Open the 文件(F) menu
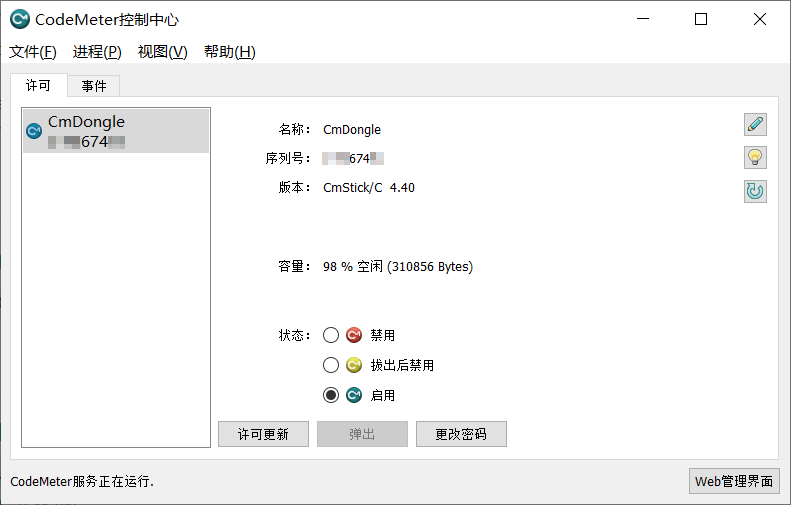Image resolution: width=791 pixels, height=505 pixels. [33, 51]
